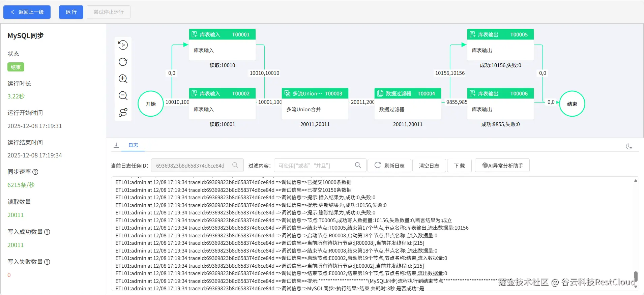Click the replay history icon in canvas toolbar
Screen dimensions: 644x295
coord(123,45)
